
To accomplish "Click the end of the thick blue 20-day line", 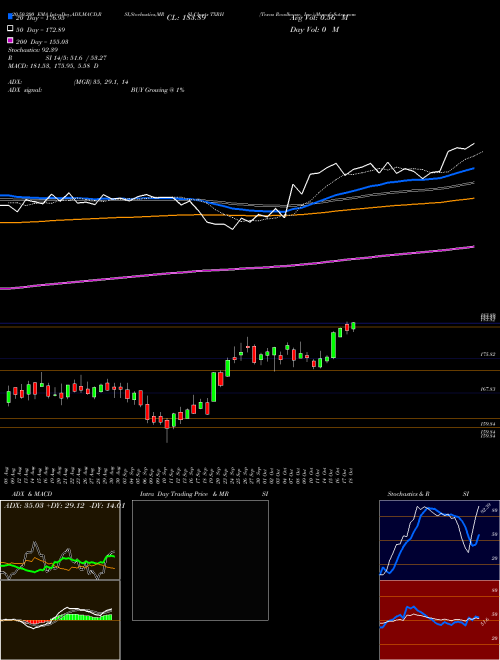I will (x=474, y=168).
